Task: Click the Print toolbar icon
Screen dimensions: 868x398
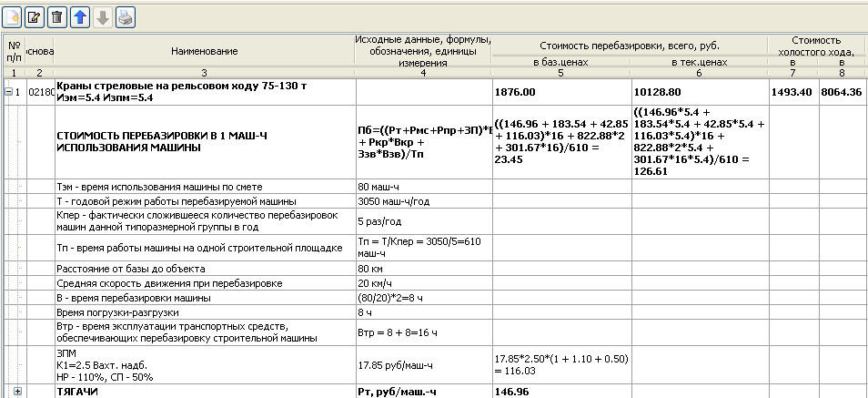Action: pos(126,17)
